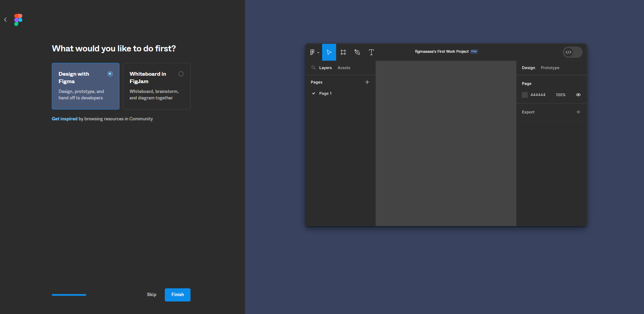Select the Pen tool in preview toolbar

tap(357, 52)
